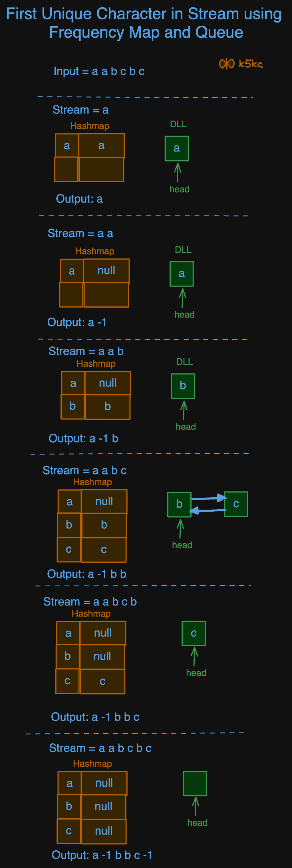This screenshot has height=868, width=292.
Task: Click the green b node with two blue arrows
Action: (x=179, y=504)
